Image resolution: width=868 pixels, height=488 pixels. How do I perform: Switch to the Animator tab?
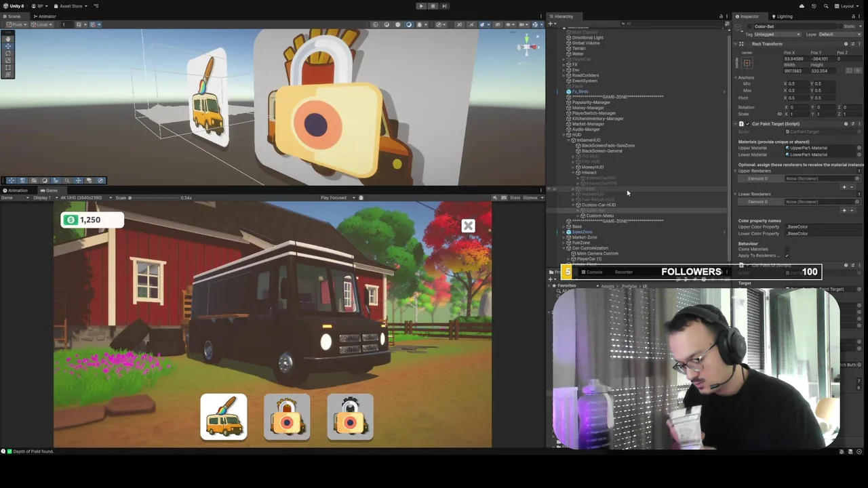[x=45, y=16]
